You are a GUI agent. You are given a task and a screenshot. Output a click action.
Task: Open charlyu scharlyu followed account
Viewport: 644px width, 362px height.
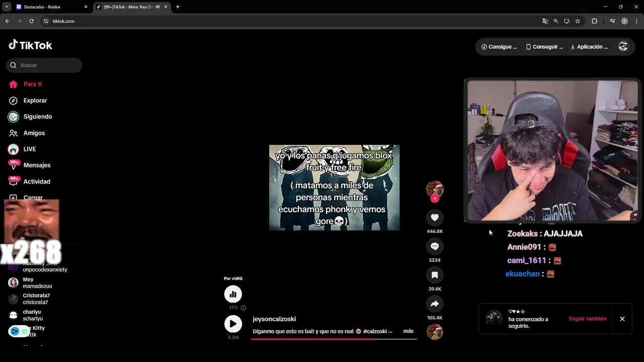tap(33, 315)
